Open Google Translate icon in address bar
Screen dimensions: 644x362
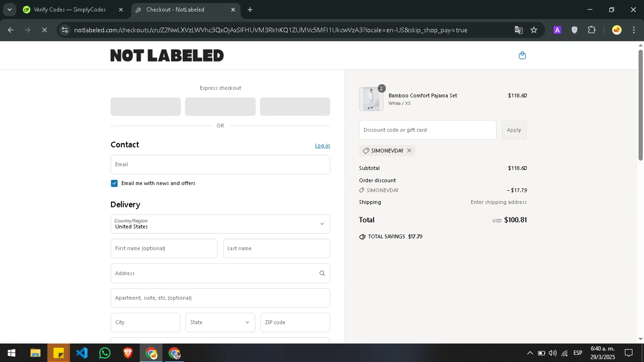point(519,30)
